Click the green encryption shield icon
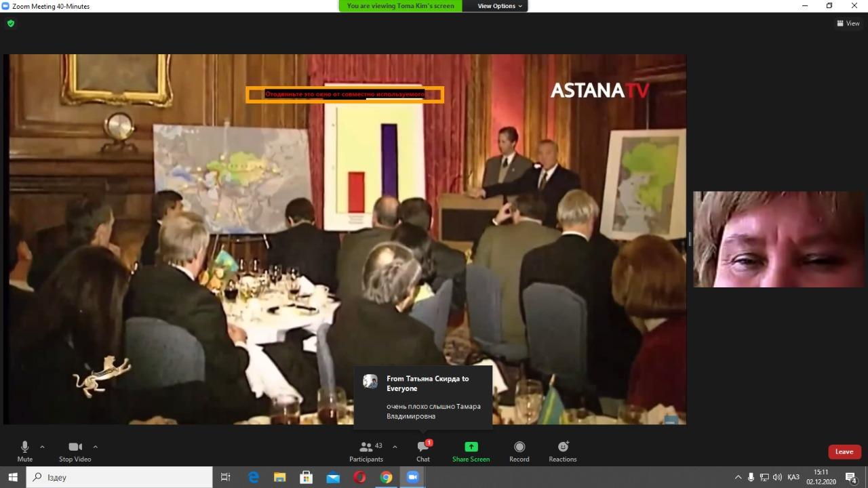 (x=11, y=23)
